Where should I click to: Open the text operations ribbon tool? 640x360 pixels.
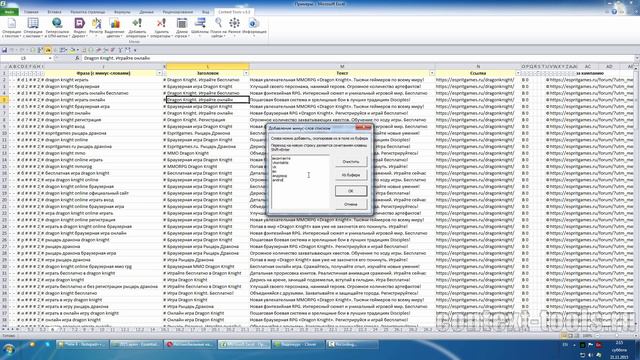pyautogui.click(x=11, y=28)
